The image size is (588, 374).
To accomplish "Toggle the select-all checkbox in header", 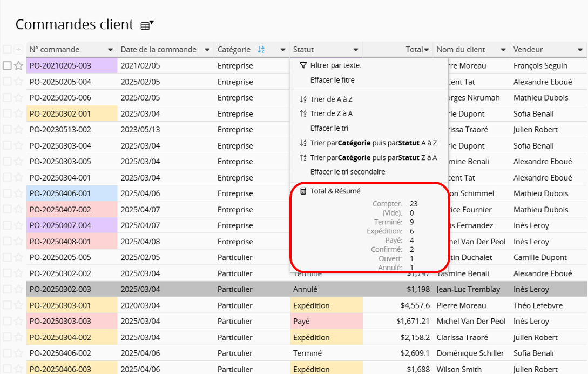I will (7, 50).
